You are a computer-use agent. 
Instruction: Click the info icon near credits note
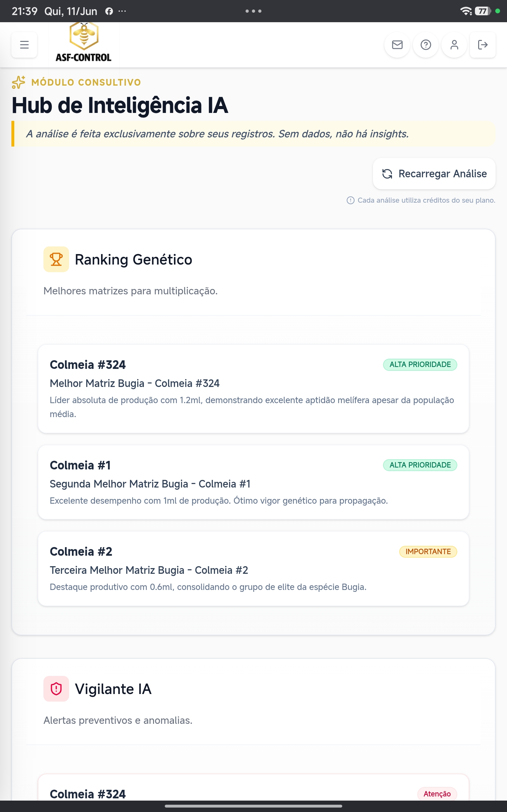350,200
